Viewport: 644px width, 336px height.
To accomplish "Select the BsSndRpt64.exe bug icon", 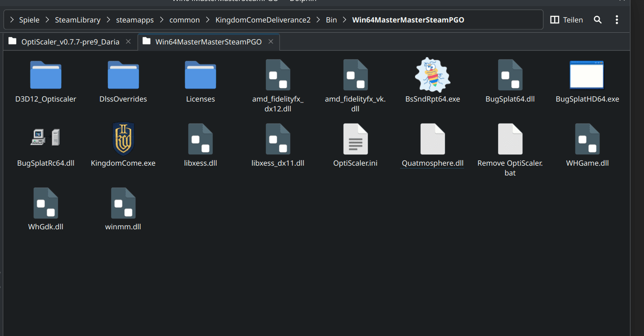I will (x=433, y=75).
